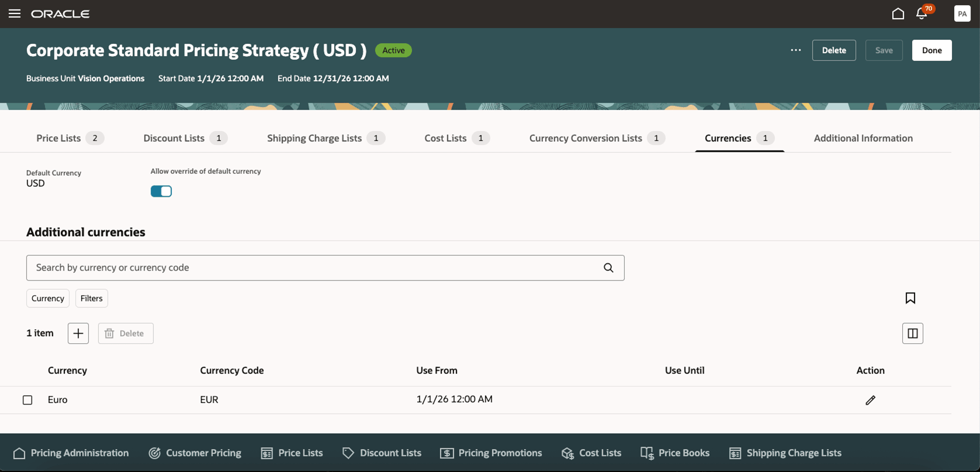Open Shipping Charge Lists in bottom bar
The width and height of the screenshot is (980, 472).
pos(785,453)
